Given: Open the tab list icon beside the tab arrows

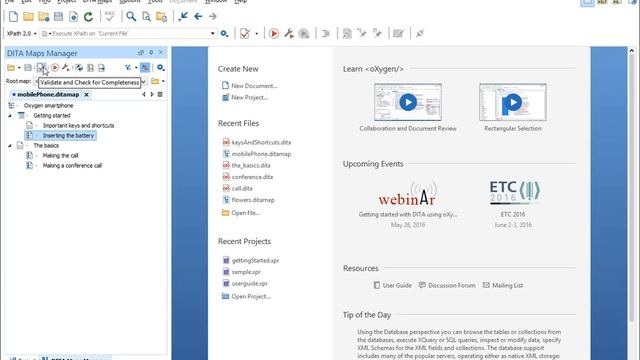Looking at the screenshot, I should pos(160,94).
